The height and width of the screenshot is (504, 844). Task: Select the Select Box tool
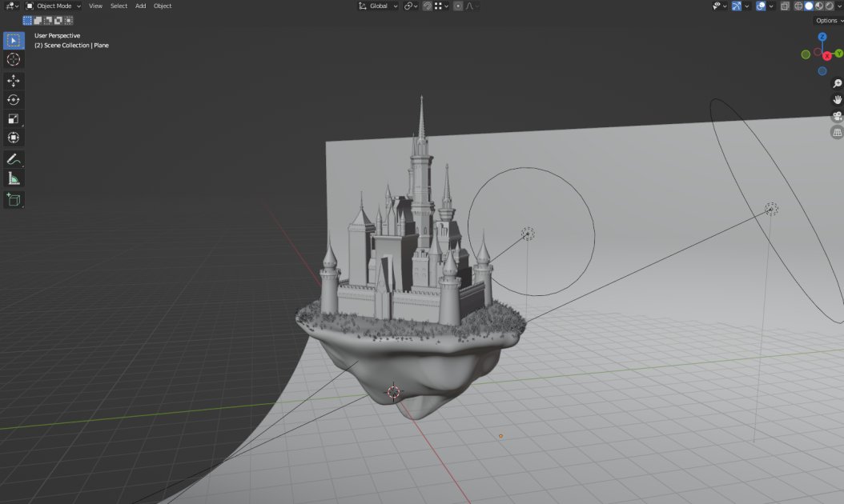[x=14, y=40]
